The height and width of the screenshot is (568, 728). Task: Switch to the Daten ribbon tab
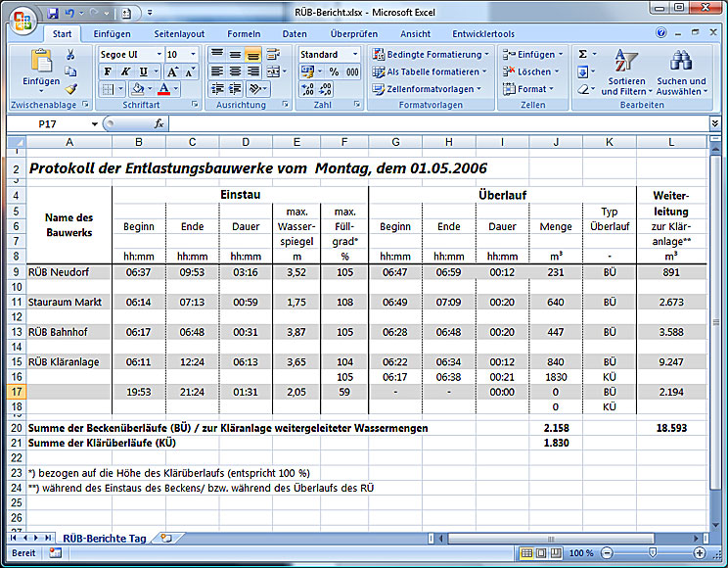click(295, 34)
